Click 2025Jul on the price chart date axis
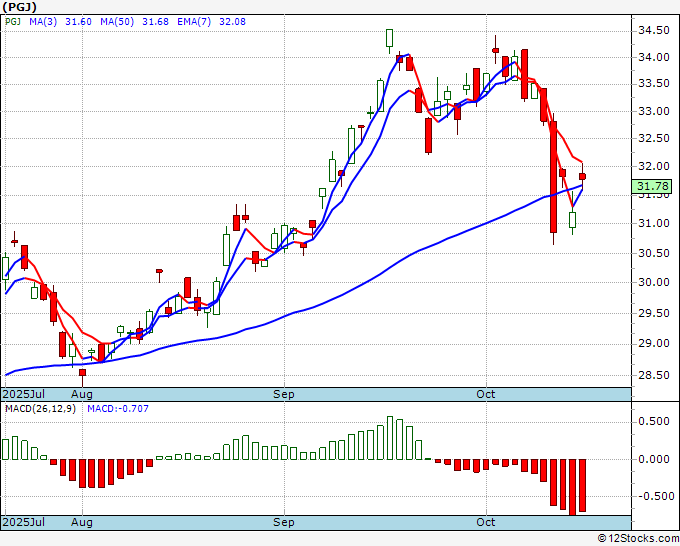This screenshot has height=546, width=680. [24, 394]
